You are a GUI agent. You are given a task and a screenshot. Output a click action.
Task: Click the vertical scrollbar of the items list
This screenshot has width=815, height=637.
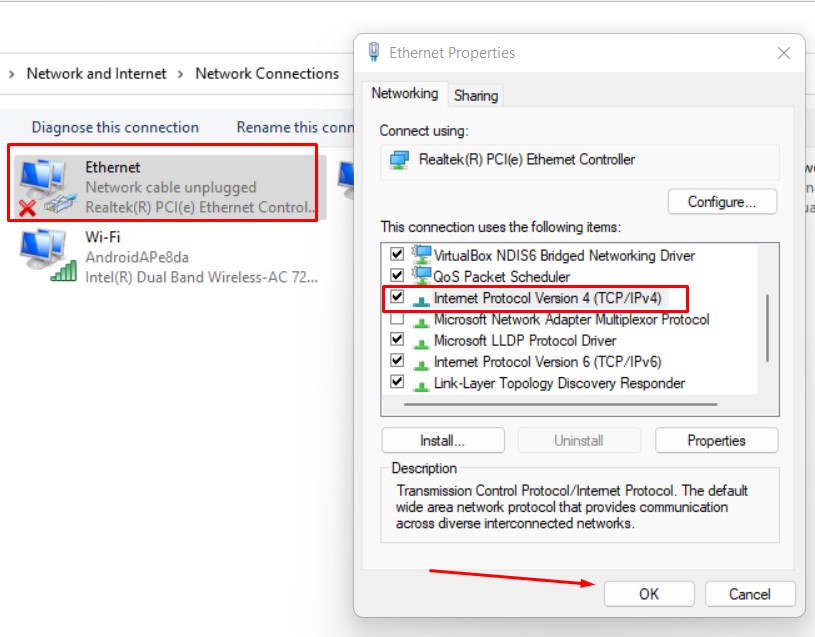767,328
